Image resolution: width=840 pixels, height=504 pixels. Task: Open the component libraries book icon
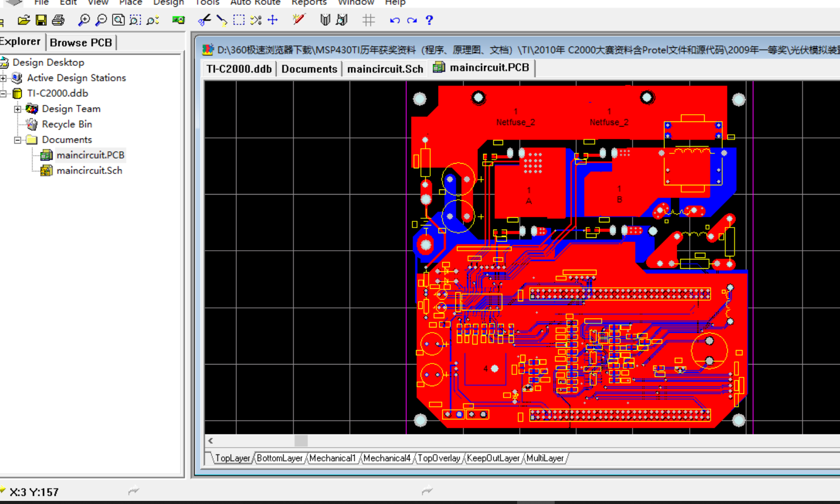325,20
